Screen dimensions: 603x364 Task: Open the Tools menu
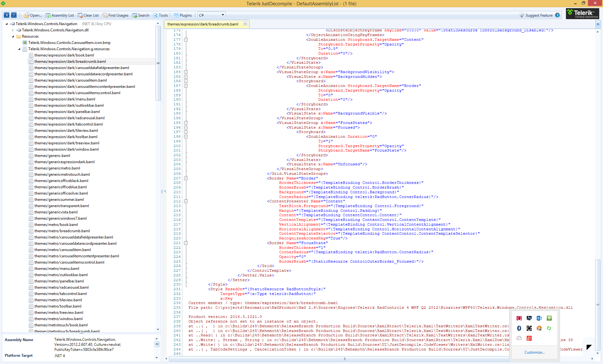click(160, 15)
